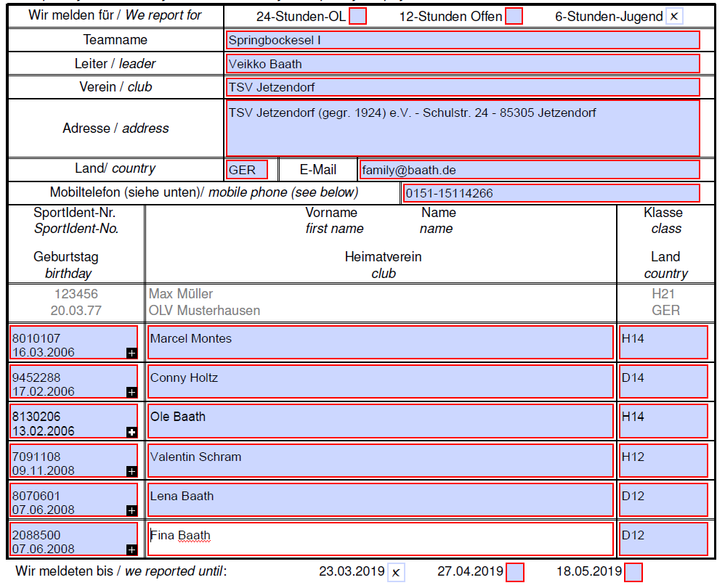Edit the leader field showing Veikko Baath
The height and width of the screenshot is (588, 725).
point(463,64)
